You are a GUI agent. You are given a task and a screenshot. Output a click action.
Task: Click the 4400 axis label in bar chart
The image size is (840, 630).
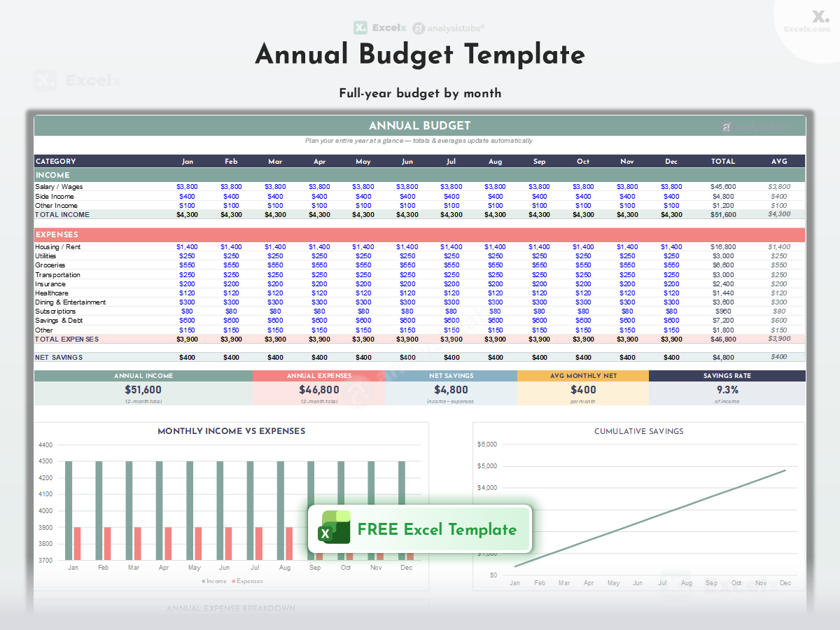pos(46,445)
